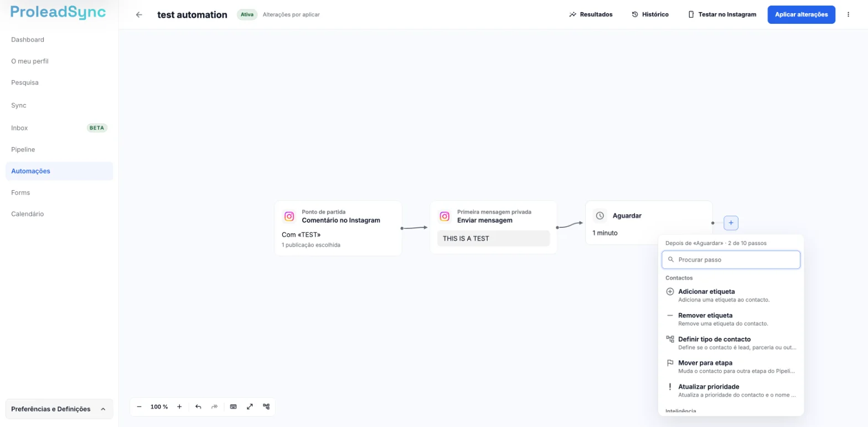Redo the last undone change
The image size is (868, 427).
click(215, 407)
